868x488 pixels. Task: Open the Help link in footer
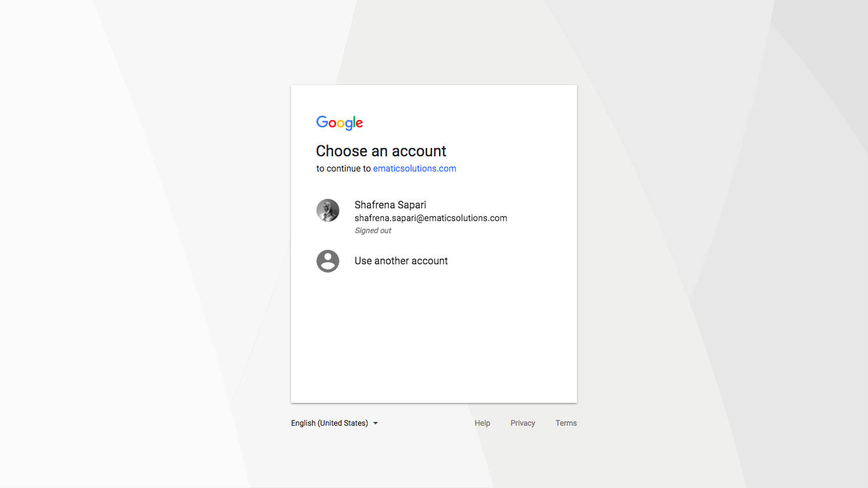pos(482,423)
